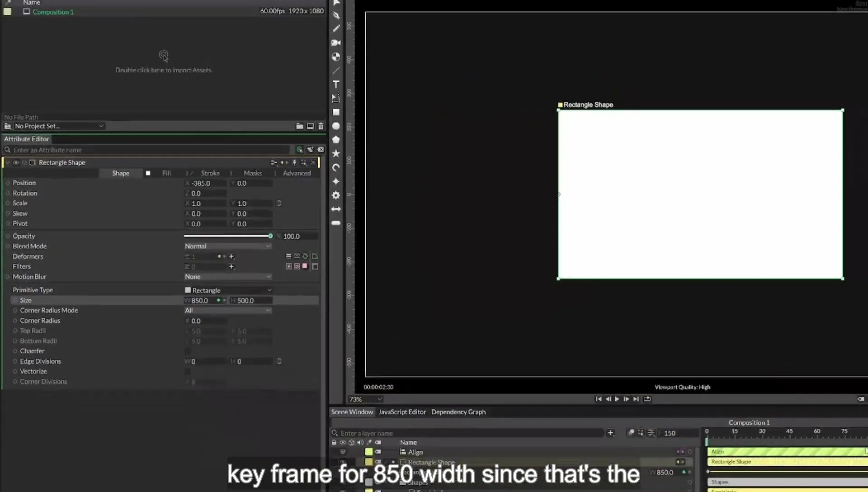
Task: Switch to the Fill tab
Action: (166, 173)
